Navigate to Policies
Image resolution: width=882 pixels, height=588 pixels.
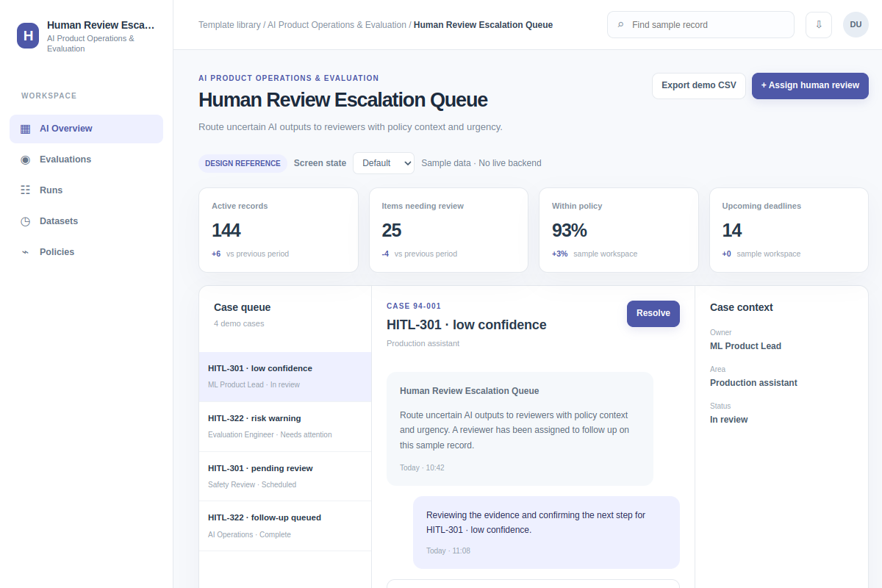point(86,252)
